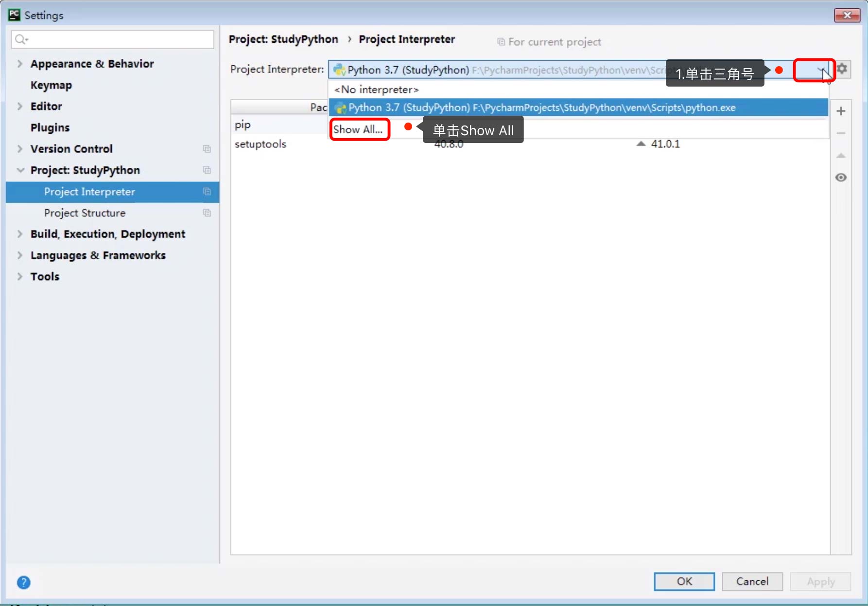The height and width of the screenshot is (606, 868).
Task: Choose Show All... in interpreter dropdown
Action: (x=358, y=129)
